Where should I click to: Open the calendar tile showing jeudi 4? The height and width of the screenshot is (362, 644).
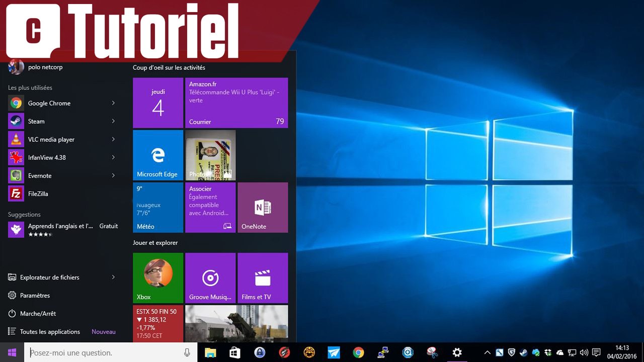158,103
